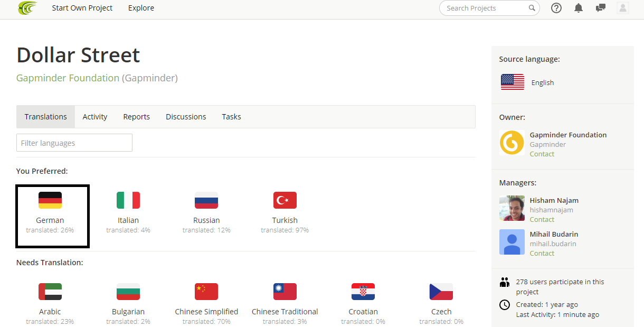The width and height of the screenshot is (644, 327).
Task: Switch to the Discussions tab
Action: pos(186,117)
